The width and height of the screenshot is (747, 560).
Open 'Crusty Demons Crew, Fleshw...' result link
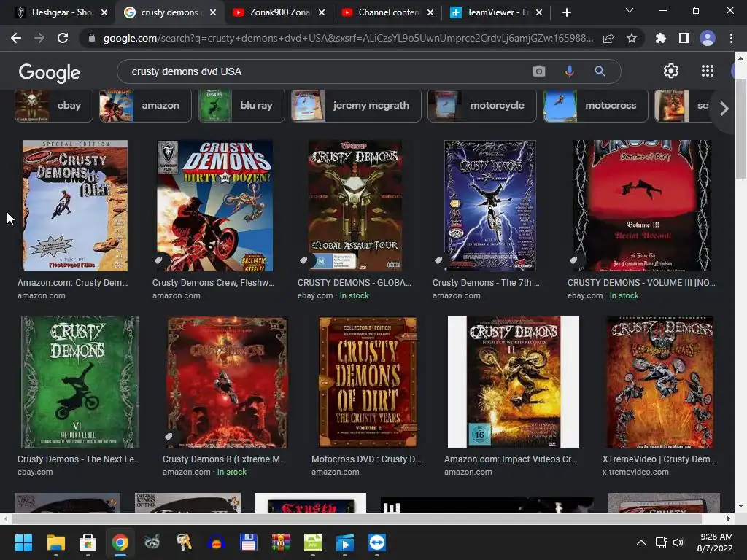click(214, 283)
